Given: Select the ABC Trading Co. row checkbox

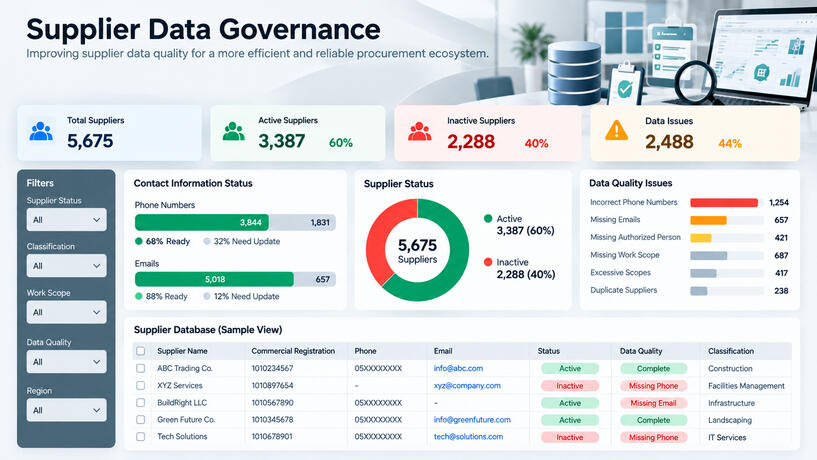Looking at the screenshot, I should [x=141, y=368].
